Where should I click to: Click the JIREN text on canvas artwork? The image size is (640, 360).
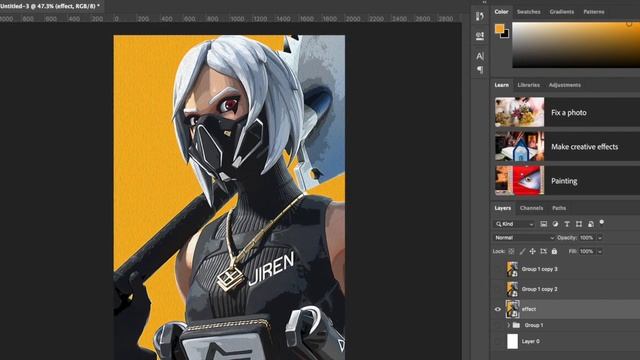point(271,268)
